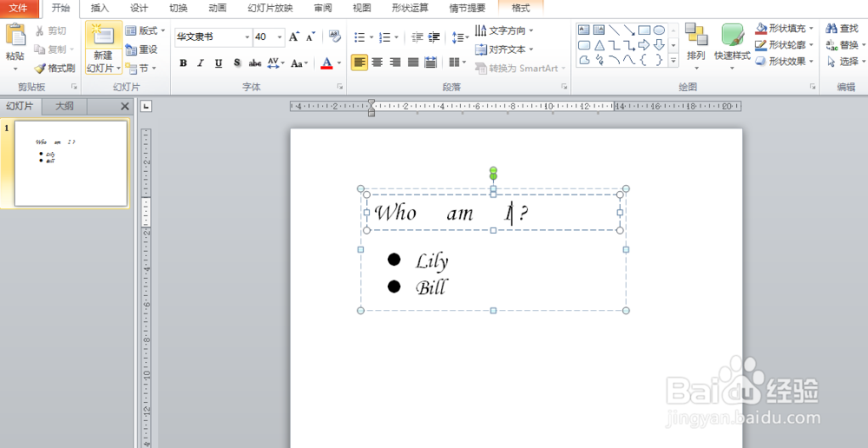The image size is (868, 448).
Task: Switch to the Insert (插入) tab
Action: pyautogui.click(x=100, y=8)
